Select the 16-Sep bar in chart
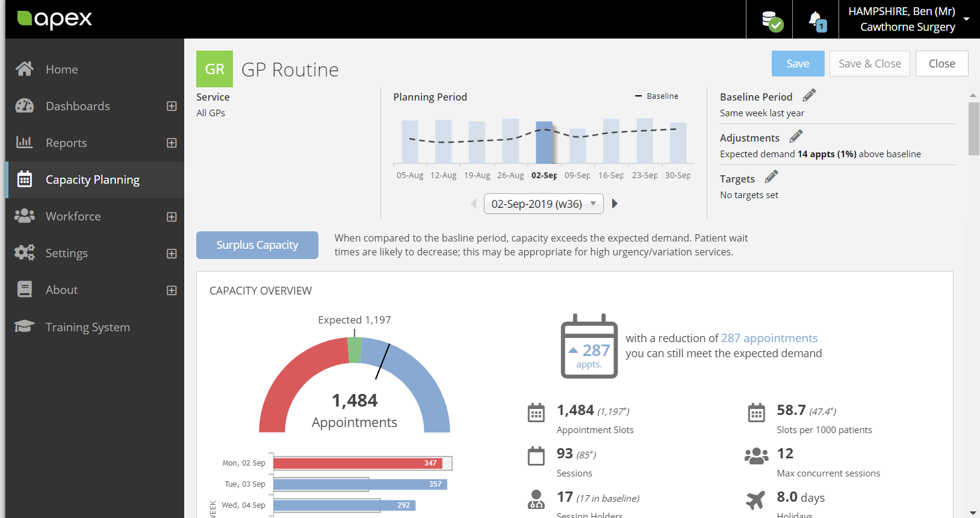The width and height of the screenshot is (980, 518). pos(611,141)
